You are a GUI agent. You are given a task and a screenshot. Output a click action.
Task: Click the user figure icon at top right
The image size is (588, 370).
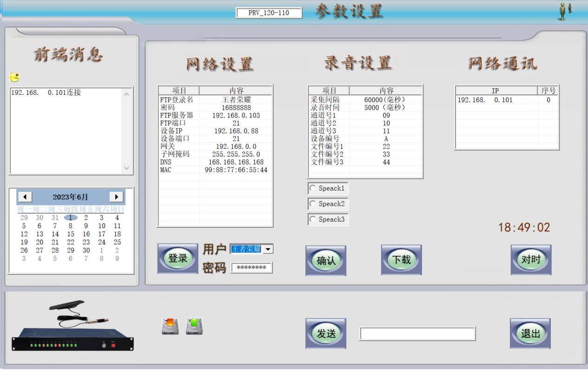click(564, 11)
